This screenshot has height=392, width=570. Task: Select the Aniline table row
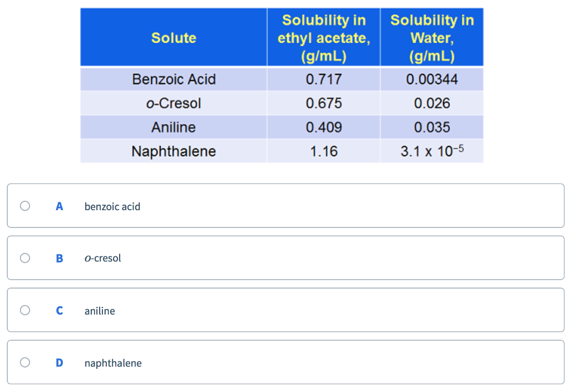tap(174, 127)
